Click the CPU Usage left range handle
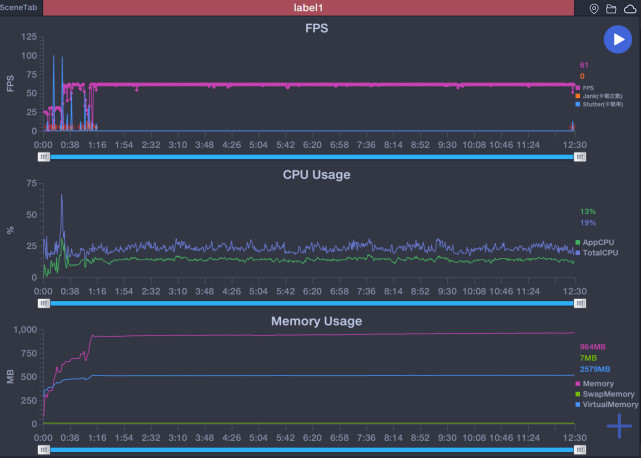 (x=44, y=303)
